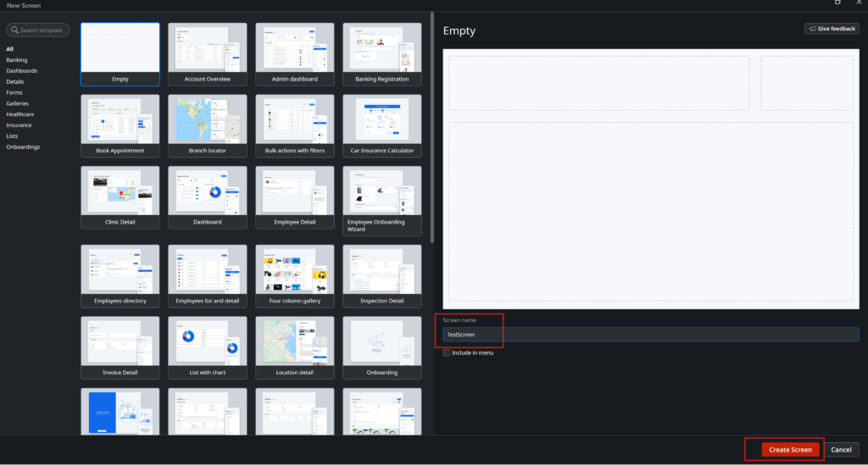Viewport: 868px width, 465px height.
Task: Filter templates by Banking category
Action: [x=17, y=60]
